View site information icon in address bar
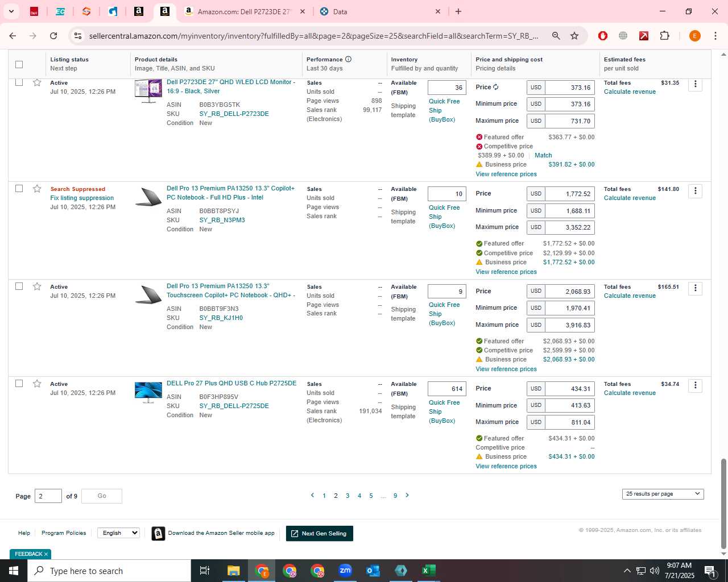This screenshot has width=728, height=582. 78,36
